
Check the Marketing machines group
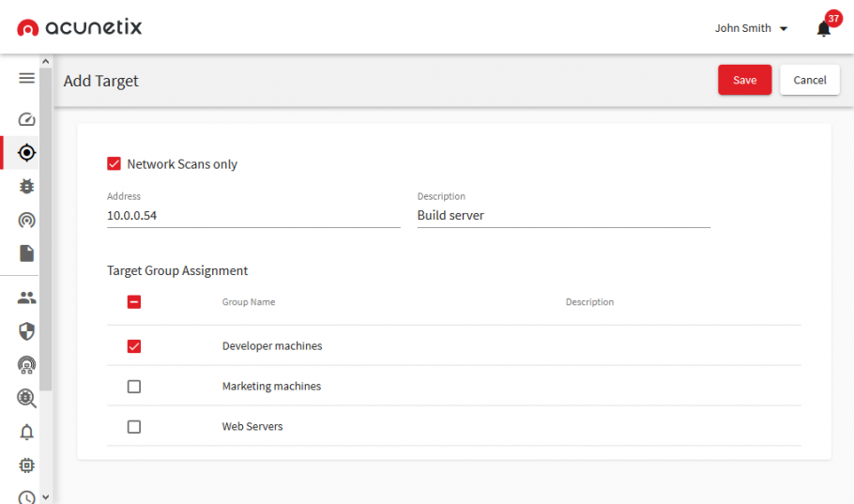134,387
